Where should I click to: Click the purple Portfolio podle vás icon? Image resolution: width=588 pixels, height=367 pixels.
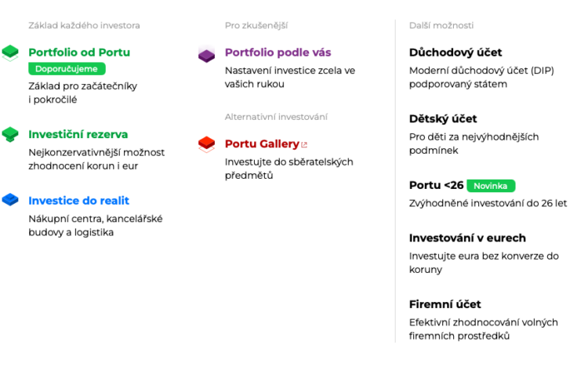pyautogui.click(x=206, y=54)
